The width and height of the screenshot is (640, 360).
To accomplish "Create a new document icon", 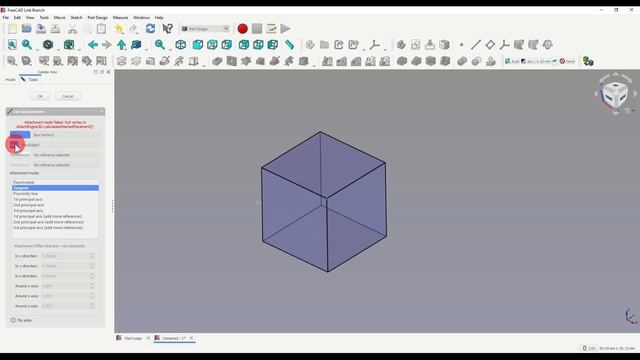I will coord(12,29).
